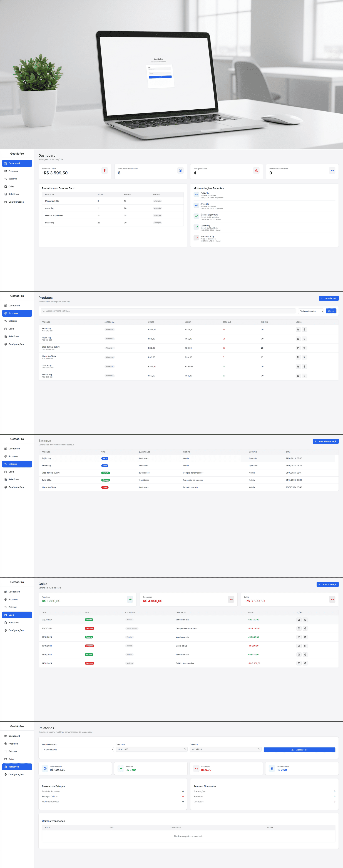Expand Tipo de Relatório Consolidado dropdown
Viewport: 343px width, 868px height.
[78, 750]
